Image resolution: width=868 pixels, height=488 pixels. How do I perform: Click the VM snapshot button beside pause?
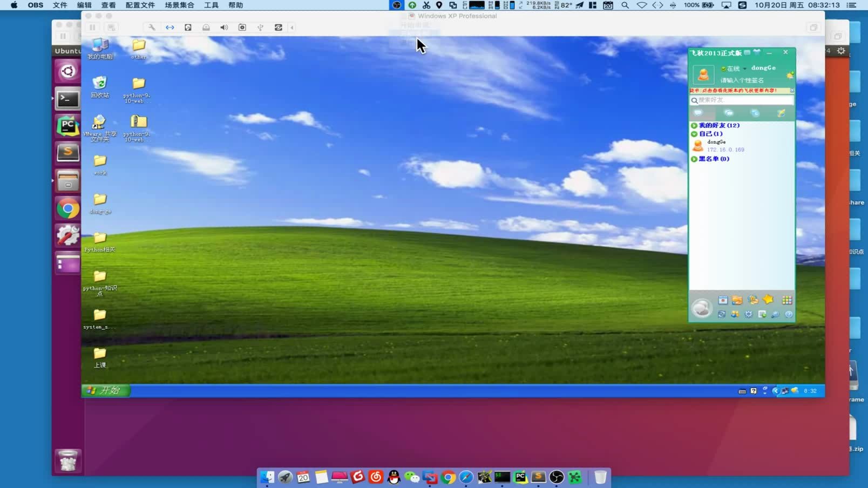click(111, 28)
